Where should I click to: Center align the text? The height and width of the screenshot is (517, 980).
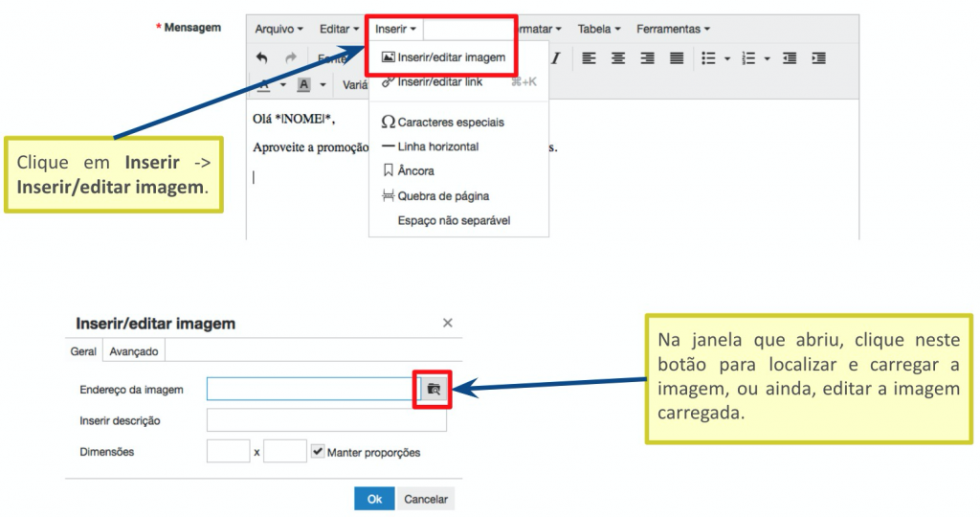[618, 58]
